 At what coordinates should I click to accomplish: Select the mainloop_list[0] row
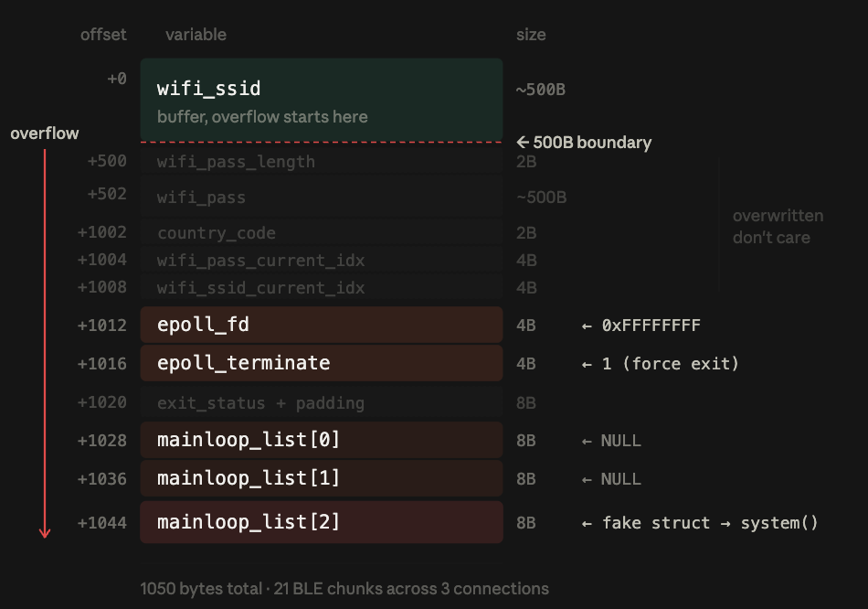(322, 440)
